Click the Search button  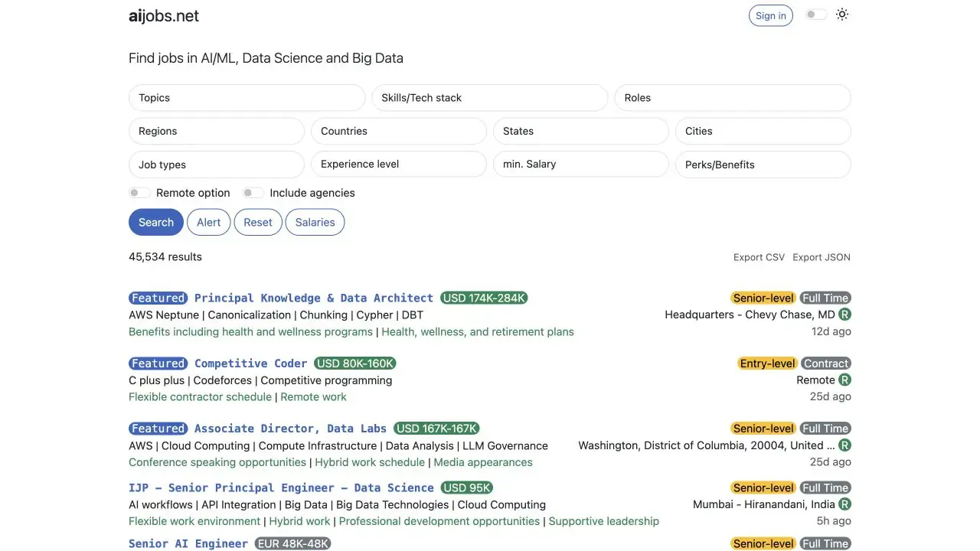coord(156,222)
